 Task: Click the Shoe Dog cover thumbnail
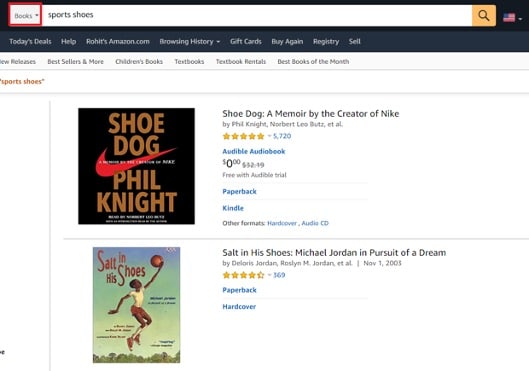(136, 166)
